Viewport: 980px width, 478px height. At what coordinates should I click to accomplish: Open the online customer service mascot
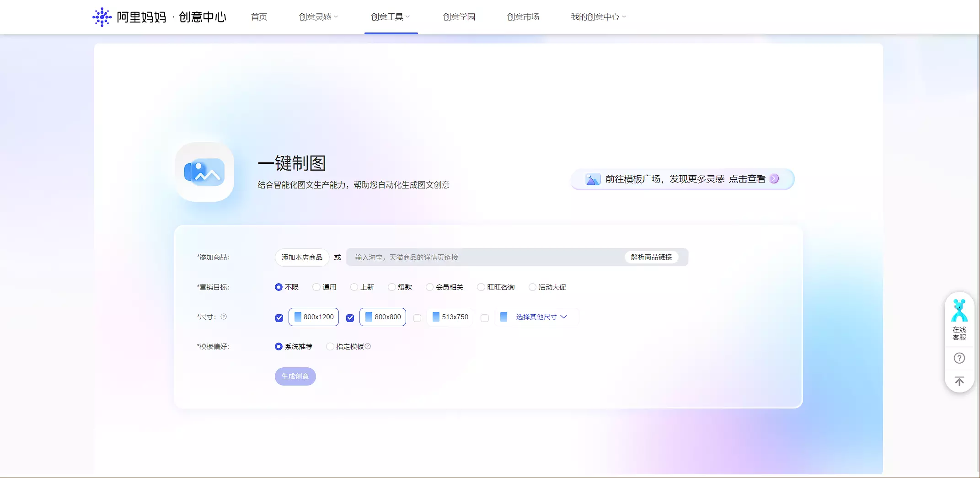(959, 311)
